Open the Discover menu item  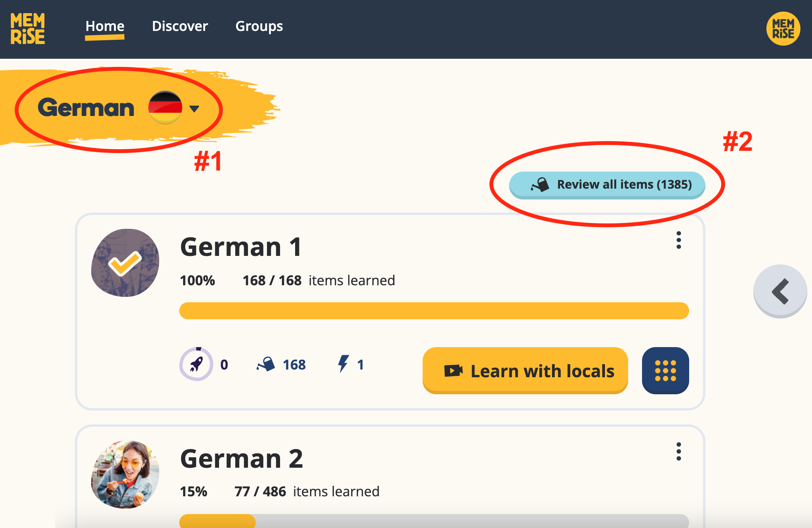[x=180, y=26]
